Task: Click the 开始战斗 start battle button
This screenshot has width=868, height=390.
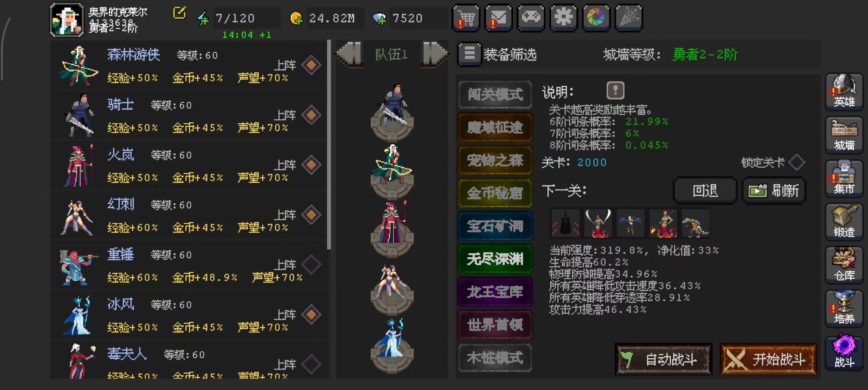Action: point(769,359)
